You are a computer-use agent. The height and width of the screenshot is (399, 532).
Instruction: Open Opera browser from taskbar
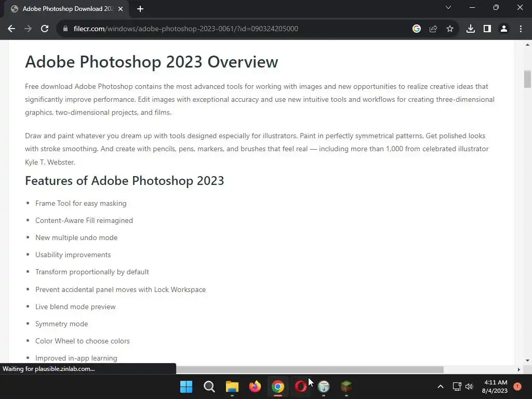pyautogui.click(x=301, y=387)
